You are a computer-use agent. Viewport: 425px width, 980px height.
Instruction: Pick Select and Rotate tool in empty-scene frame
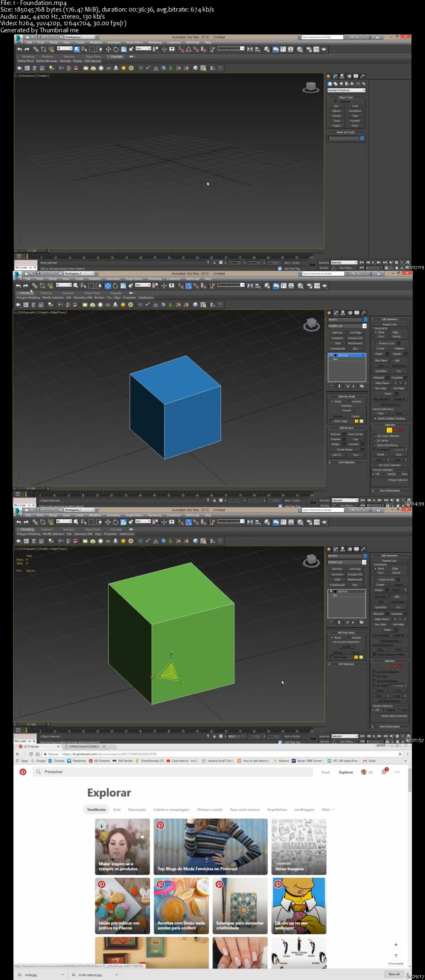(x=116, y=49)
